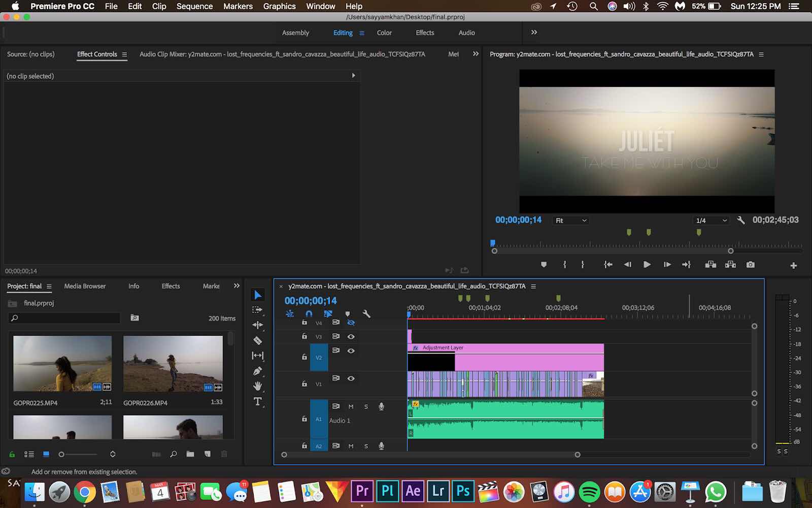The width and height of the screenshot is (812, 508).
Task: Click the Lift button
Action: pos(710,265)
